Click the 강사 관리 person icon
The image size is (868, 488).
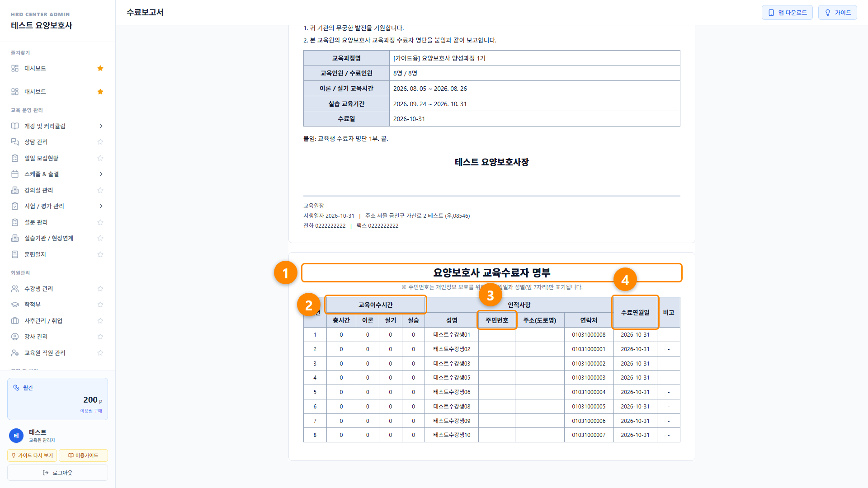point(15,337)
